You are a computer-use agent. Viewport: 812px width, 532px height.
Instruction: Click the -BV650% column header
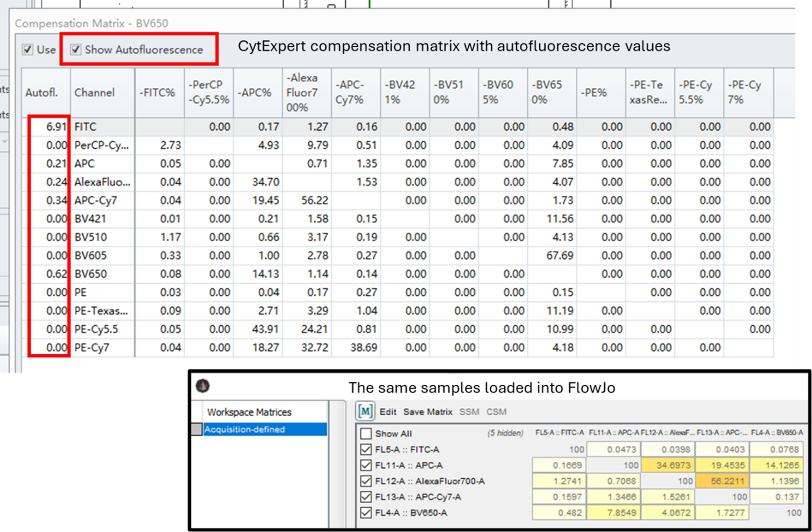point(552,93)
